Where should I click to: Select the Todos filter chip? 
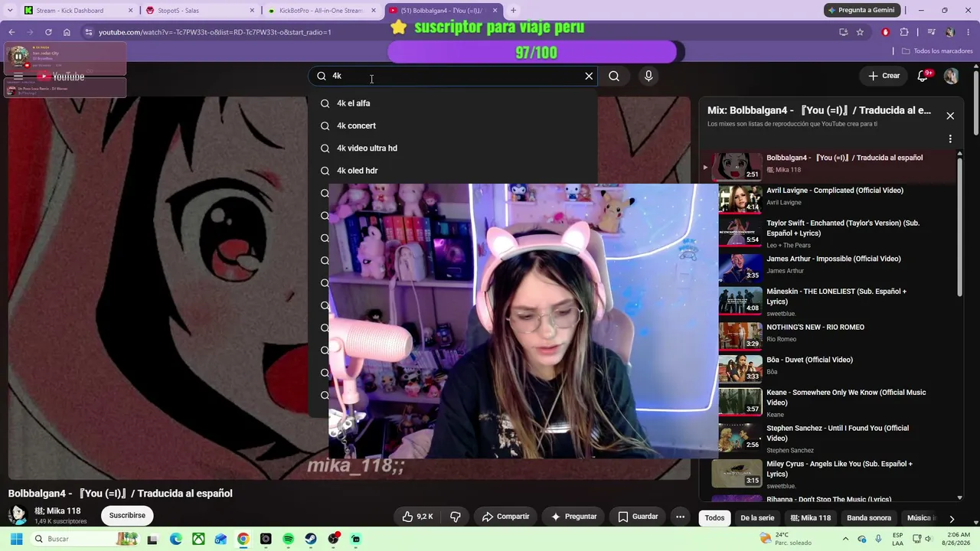coord(714,518)
